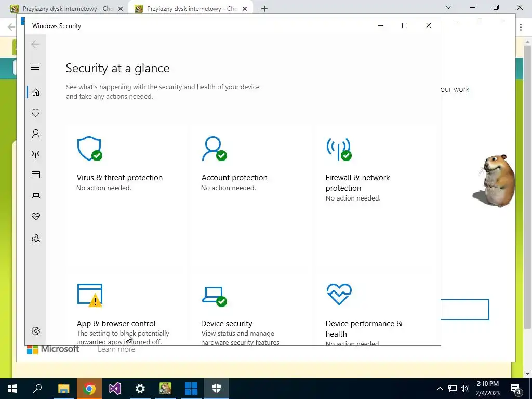Click 'View status and manage' text under Device security

coord(237,334)
